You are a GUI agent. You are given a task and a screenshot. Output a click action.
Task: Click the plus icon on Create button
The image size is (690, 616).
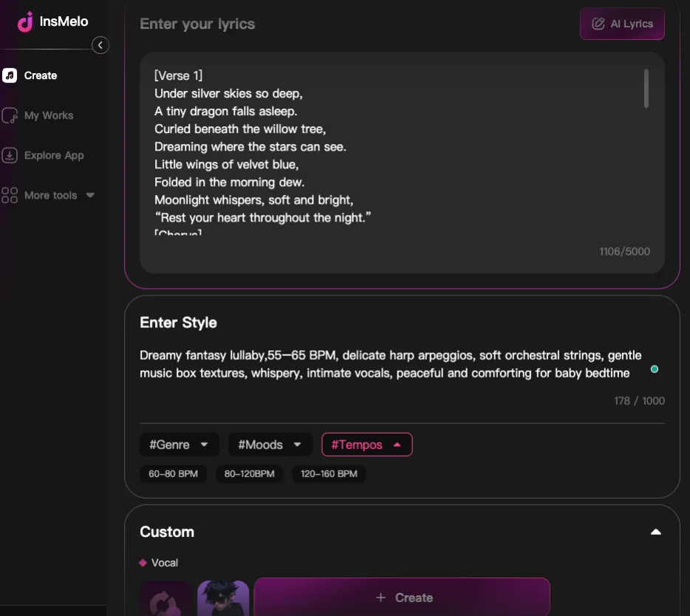(380, 598)
